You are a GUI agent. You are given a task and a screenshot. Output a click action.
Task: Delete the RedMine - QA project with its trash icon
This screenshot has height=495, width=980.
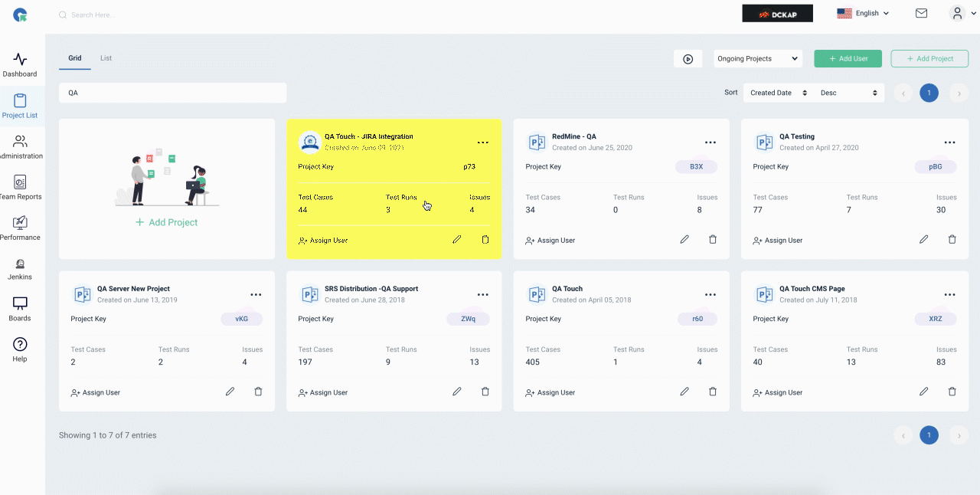tap(713, 239)
